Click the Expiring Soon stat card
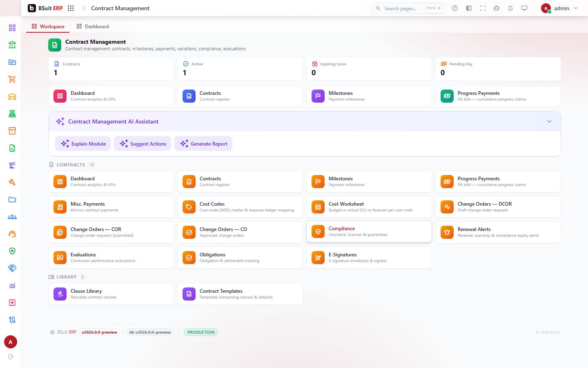Image resolution: width=588 pixels, height=368 pixels. pos(369,69)
